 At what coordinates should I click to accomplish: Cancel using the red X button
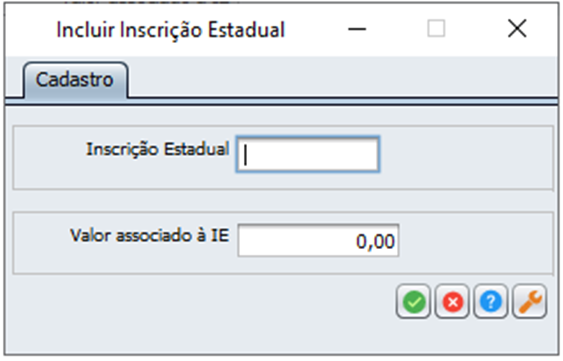click(x=452, y=301)
